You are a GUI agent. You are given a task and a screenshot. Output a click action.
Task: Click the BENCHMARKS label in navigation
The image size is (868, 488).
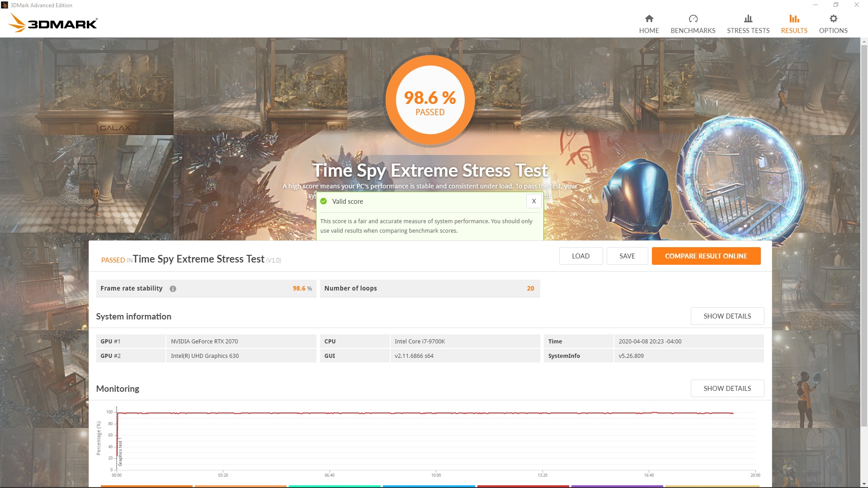(x=693, y=31)
